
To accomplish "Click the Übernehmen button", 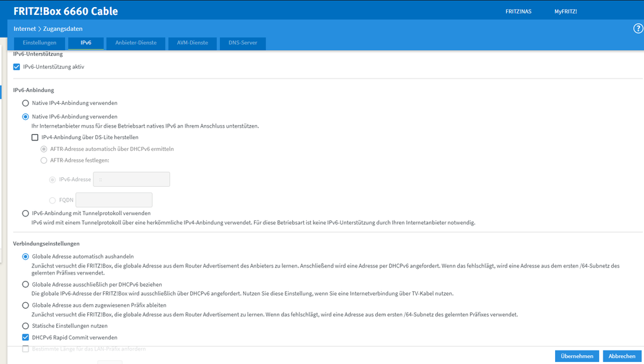I will point(577,356).
